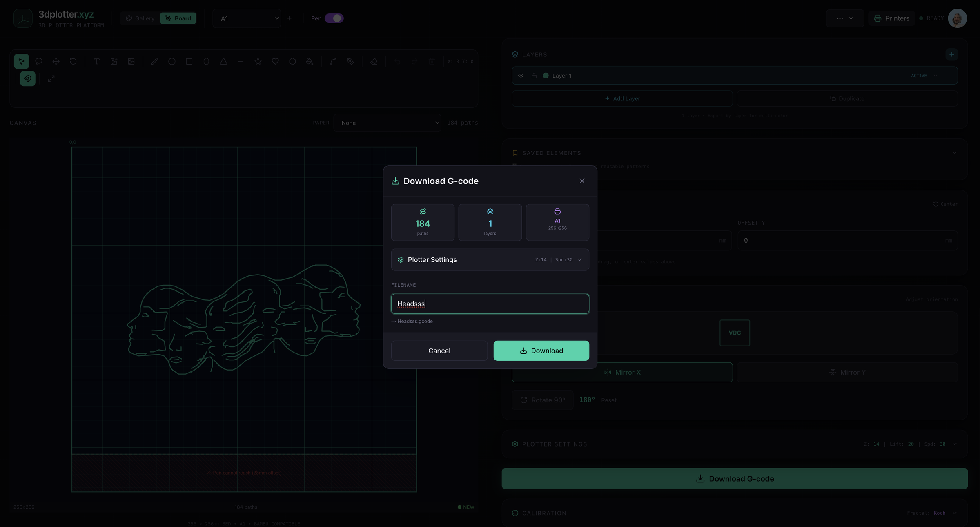
Task: Toggle the Pen switch
Action: pyautogui.click(x=334, y=18)
